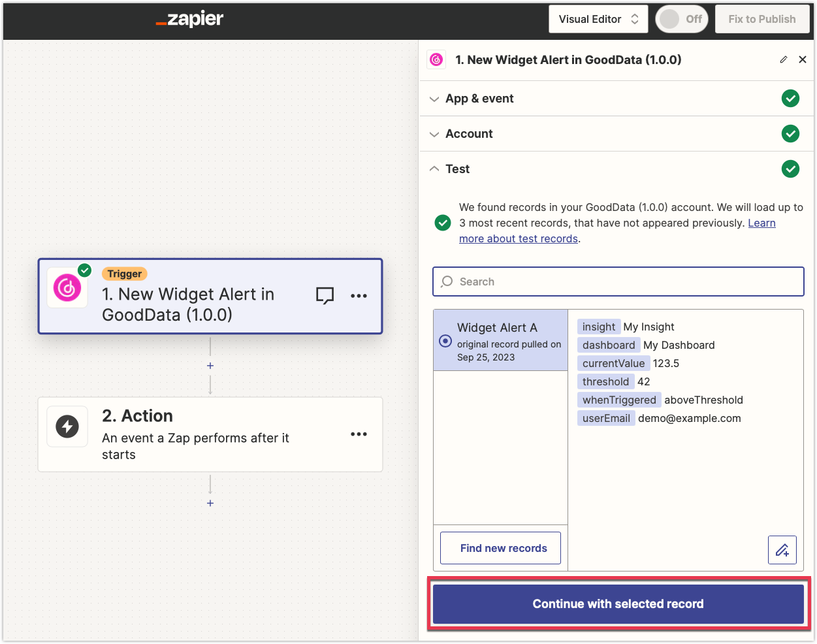This screenshot has width=817, height=644.
Task: Click the threshold field label
Action: [x=605, y=381]
